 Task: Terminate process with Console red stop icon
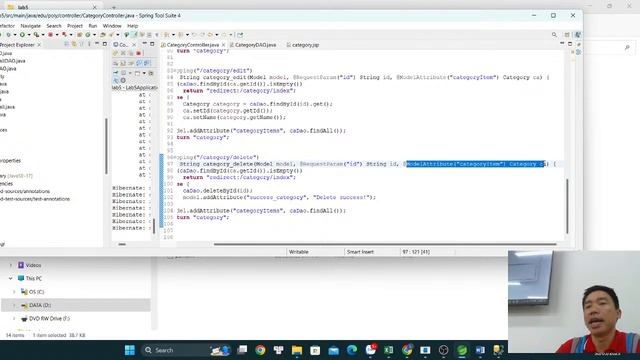click(138, 53)
